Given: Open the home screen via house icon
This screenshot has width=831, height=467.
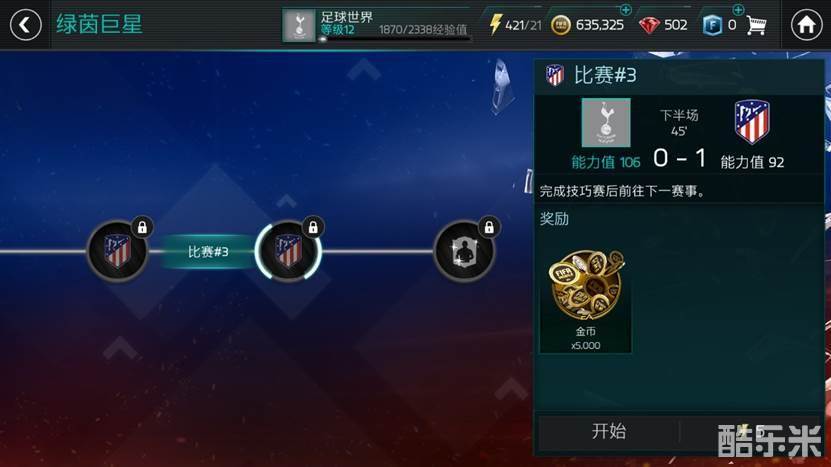Looking at the screenshot, I should (806, 25).
